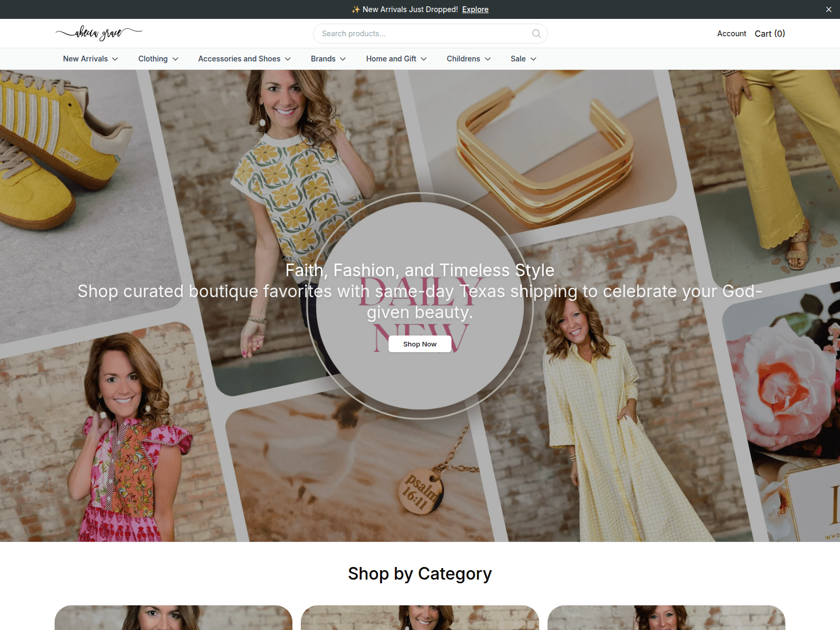Open the first category card thumbnail
This screenshot has width=840, height=630.
173,617
